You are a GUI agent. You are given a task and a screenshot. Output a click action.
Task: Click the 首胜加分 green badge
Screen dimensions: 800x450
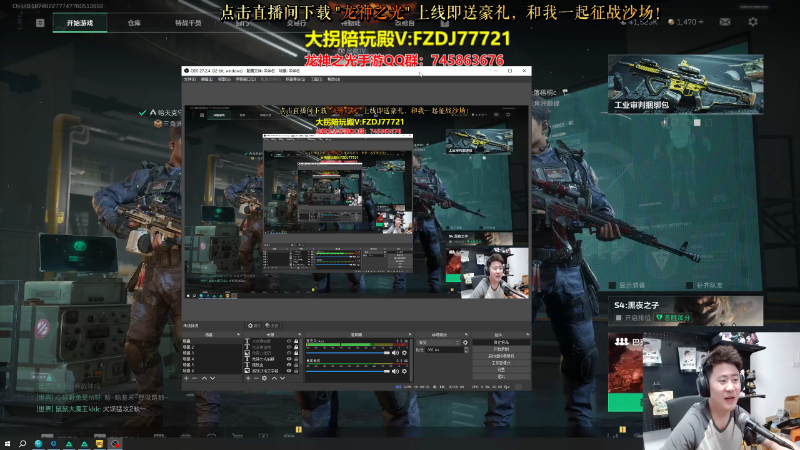[x=673, y=317]
